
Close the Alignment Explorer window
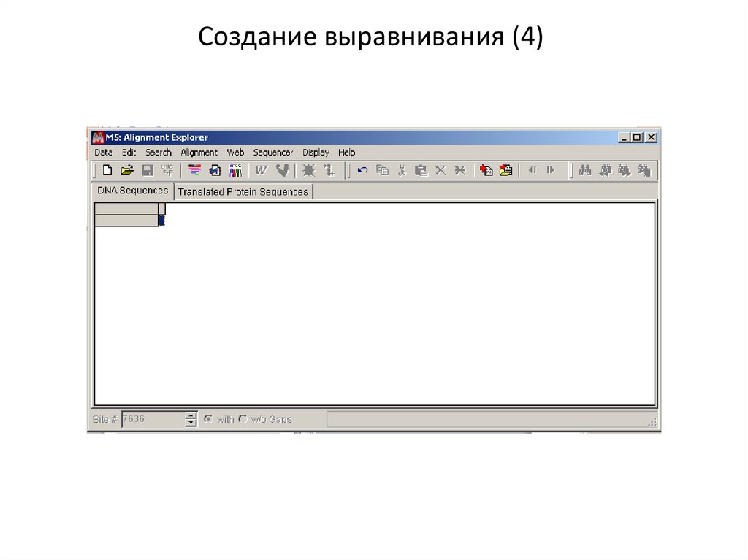coord(651,137)
